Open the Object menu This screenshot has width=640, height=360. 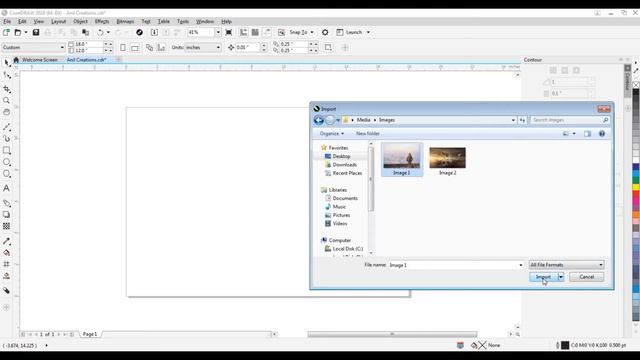click(80, 21)
